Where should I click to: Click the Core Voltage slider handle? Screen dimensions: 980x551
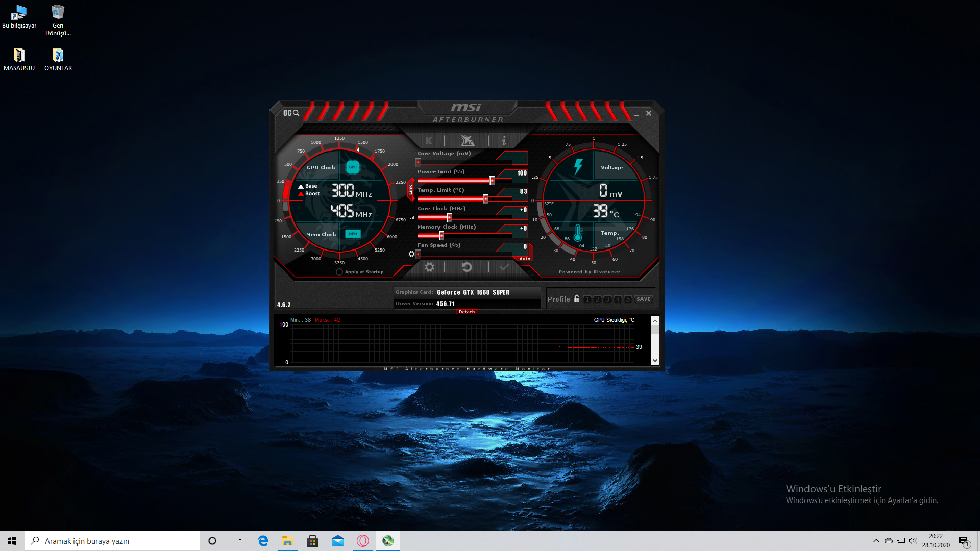point(418,162)
